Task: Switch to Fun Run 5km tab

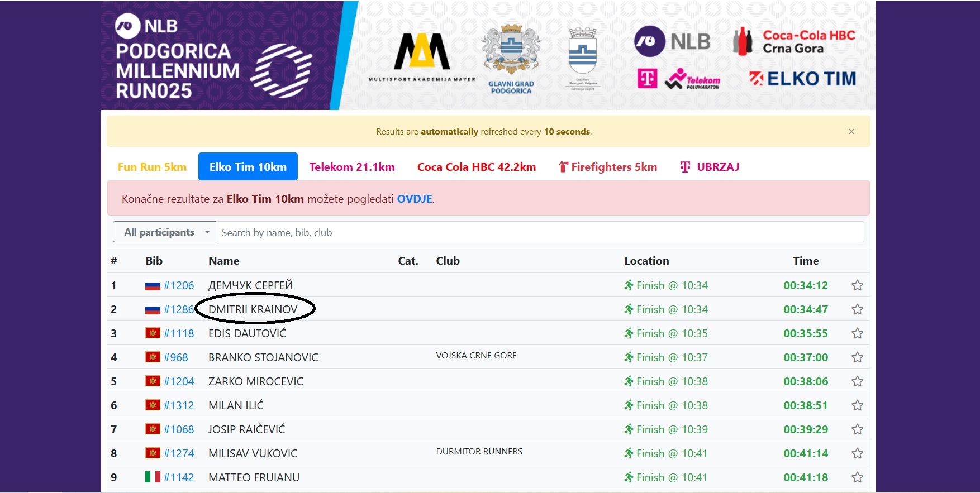Action: 152,167
